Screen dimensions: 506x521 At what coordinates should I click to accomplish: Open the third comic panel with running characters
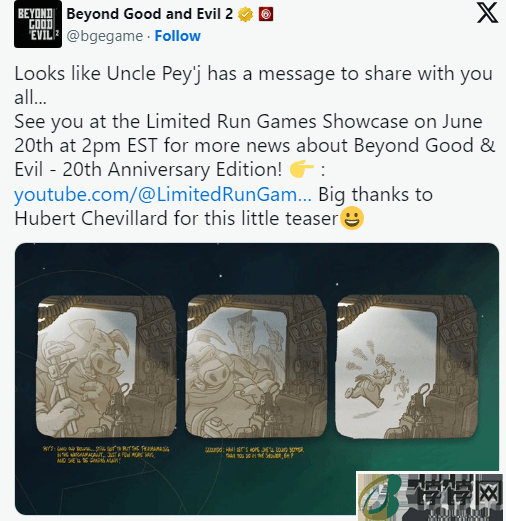tap(406, 366)
